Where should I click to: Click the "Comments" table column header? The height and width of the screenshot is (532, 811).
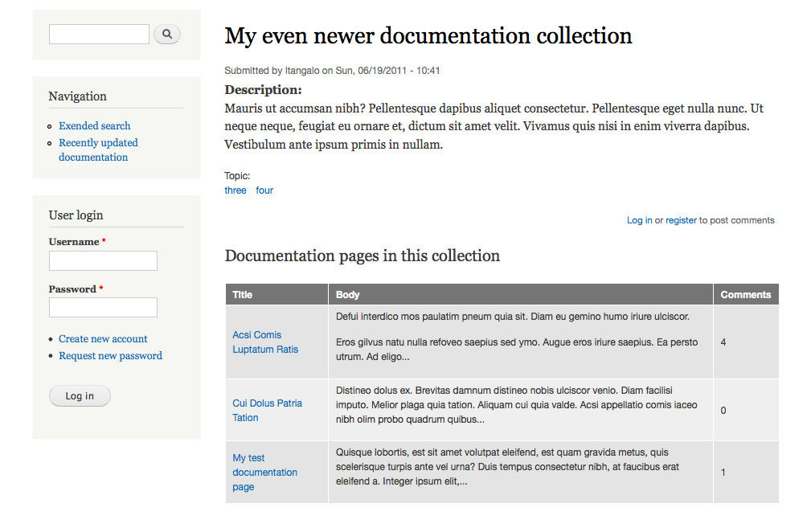point(744,294)
